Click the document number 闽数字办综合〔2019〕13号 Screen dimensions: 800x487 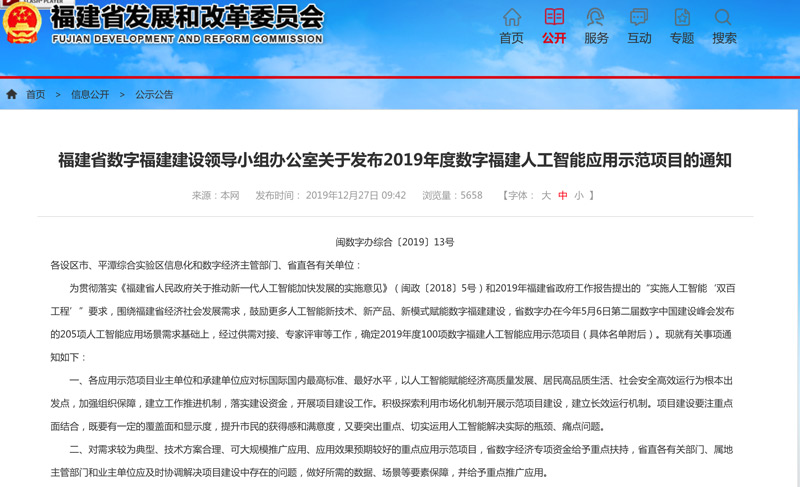[x=395, y=242]
